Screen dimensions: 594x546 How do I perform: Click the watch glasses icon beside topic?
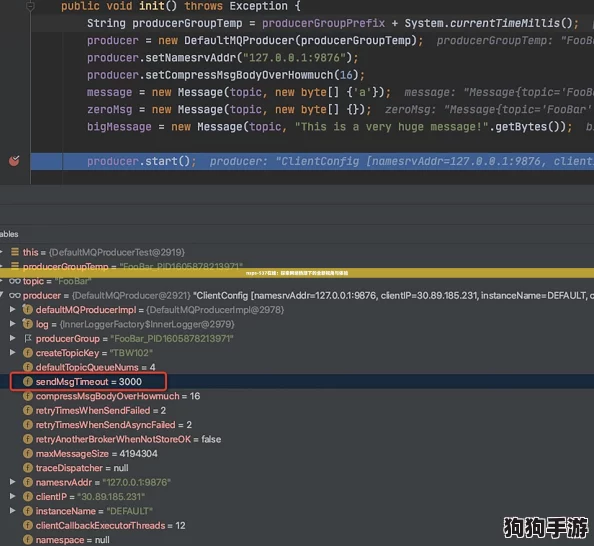(15, 281)
